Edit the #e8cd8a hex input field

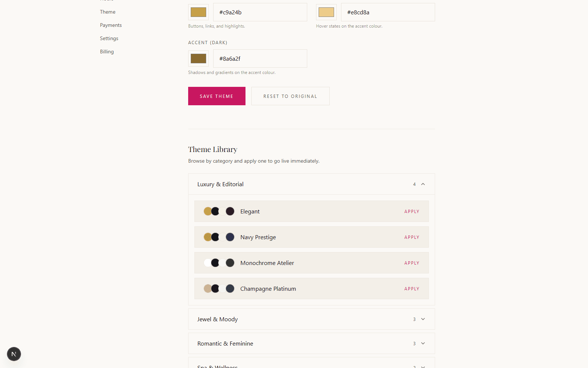[388, 12]
